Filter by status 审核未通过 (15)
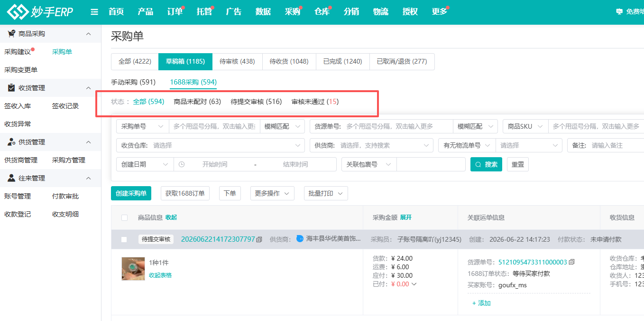This screenshot has width=644, height=321. coord(315,102)
